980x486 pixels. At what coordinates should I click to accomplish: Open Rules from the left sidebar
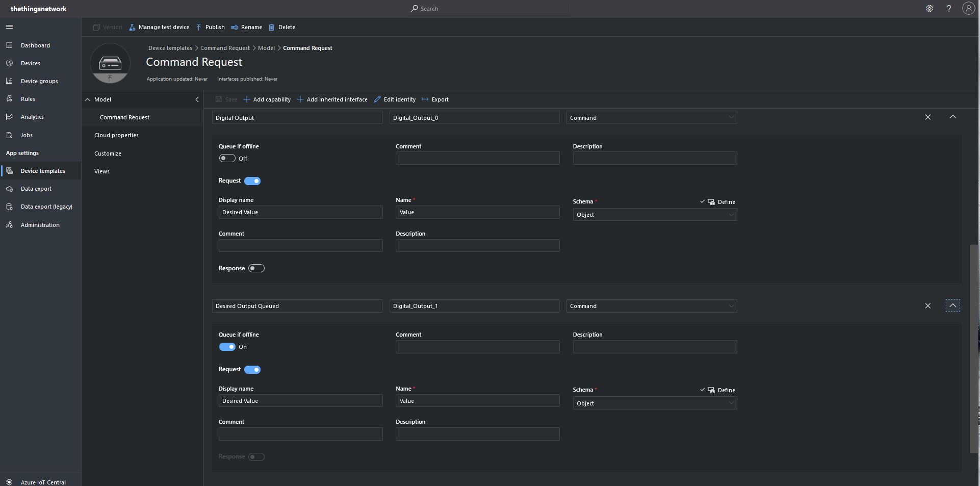[x=28, y=99]
